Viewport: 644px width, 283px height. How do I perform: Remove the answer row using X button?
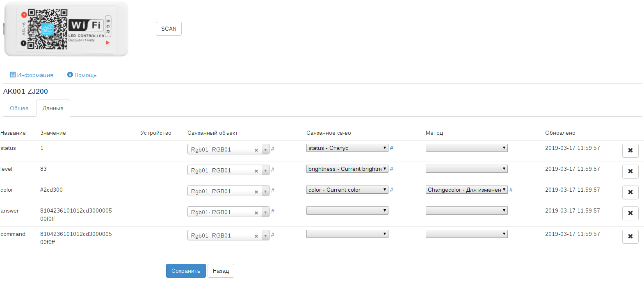click(630, 213)
